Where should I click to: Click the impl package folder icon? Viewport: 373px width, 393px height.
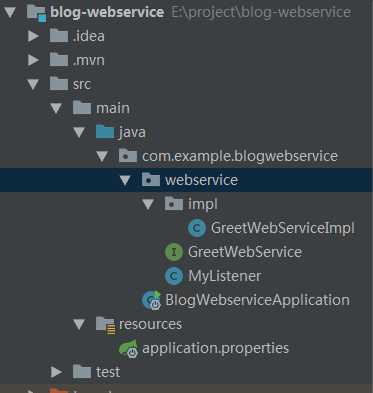click(174, 204)
